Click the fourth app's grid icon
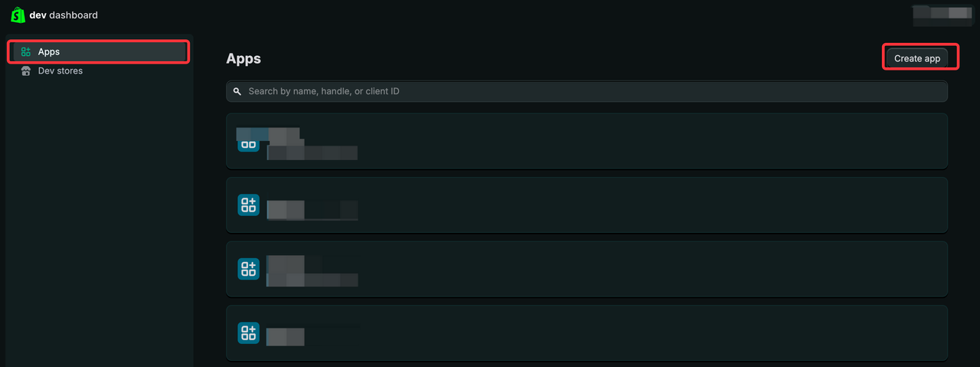 pos(248,333)
